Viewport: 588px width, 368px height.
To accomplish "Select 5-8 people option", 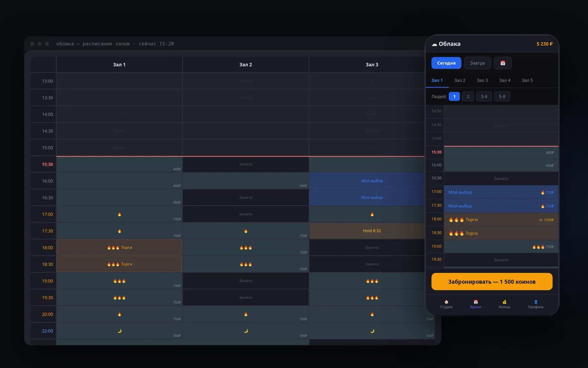I will [x=502, y=96].
